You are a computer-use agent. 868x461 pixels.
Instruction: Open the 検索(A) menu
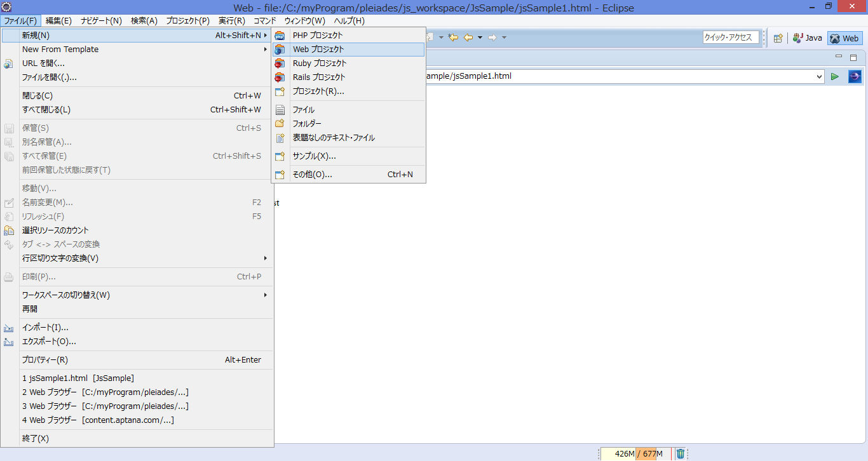pyautogui.click(x=144, y=21)
